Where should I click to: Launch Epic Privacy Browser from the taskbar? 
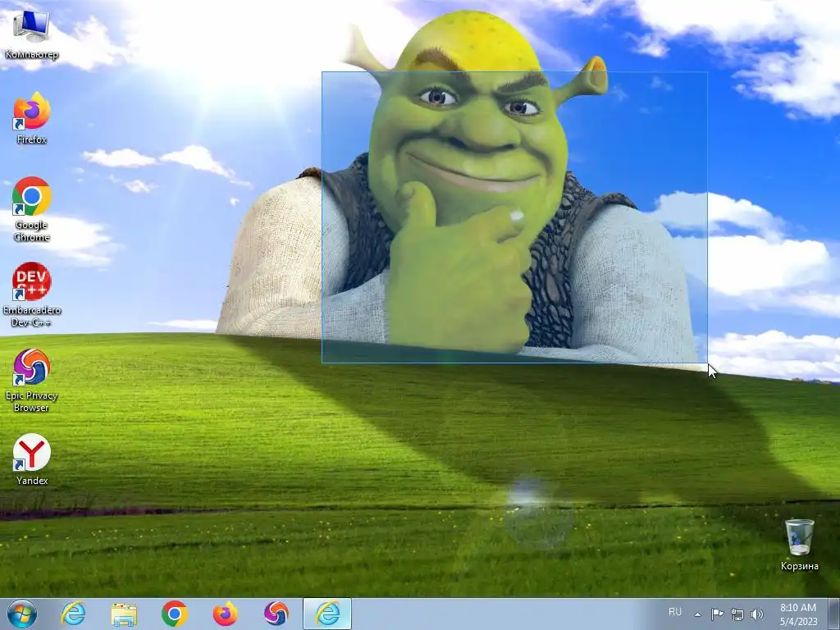point(276,614)
